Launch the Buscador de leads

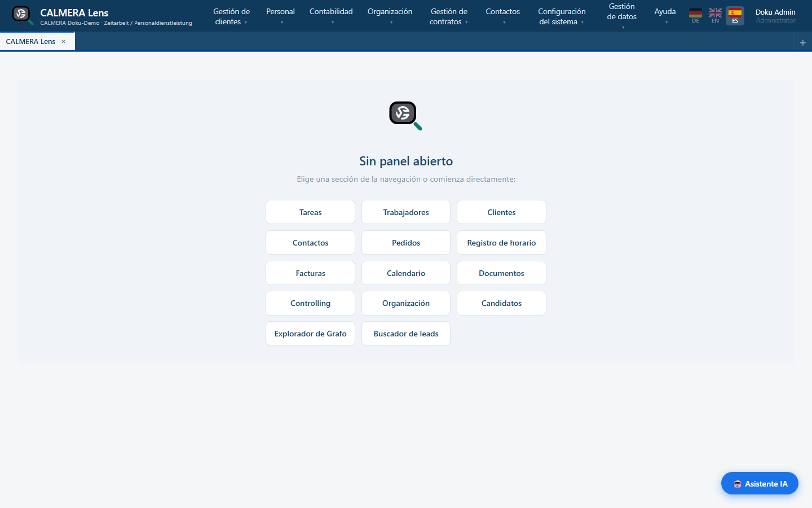coord(406,334)
